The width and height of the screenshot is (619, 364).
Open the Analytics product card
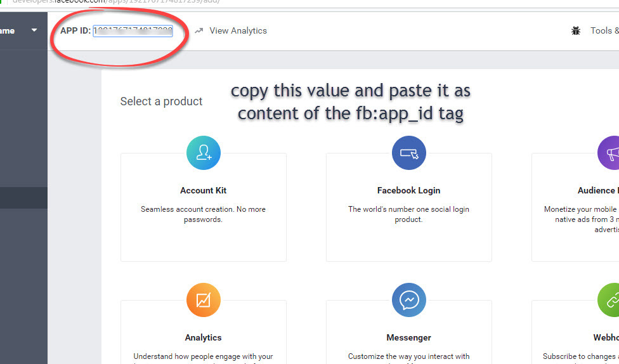[204, 332]
